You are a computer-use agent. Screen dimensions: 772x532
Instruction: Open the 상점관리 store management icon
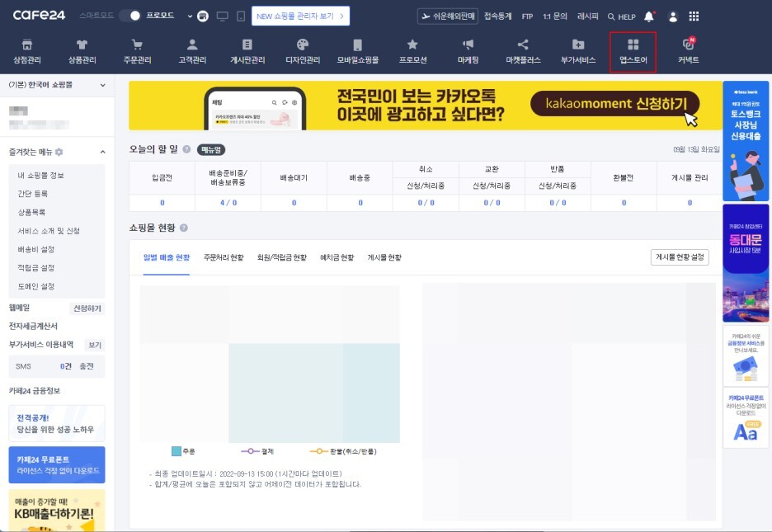tap(27, 45)
